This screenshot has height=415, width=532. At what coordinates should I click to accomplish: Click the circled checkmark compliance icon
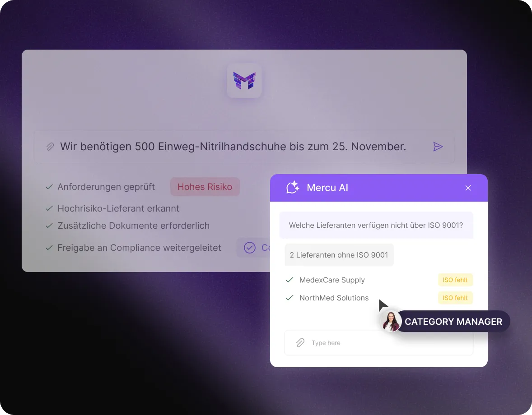tap(250, 248)
